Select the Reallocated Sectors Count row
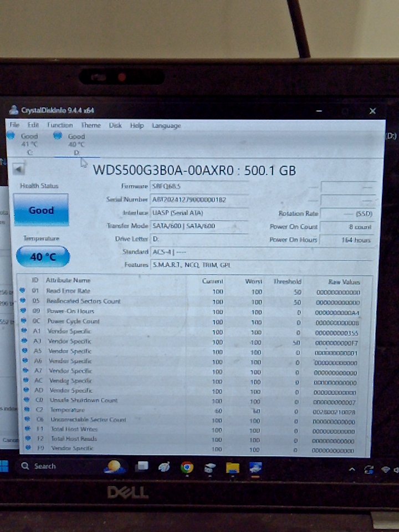Viewport: 399px width, 532px height. [83, 301]
